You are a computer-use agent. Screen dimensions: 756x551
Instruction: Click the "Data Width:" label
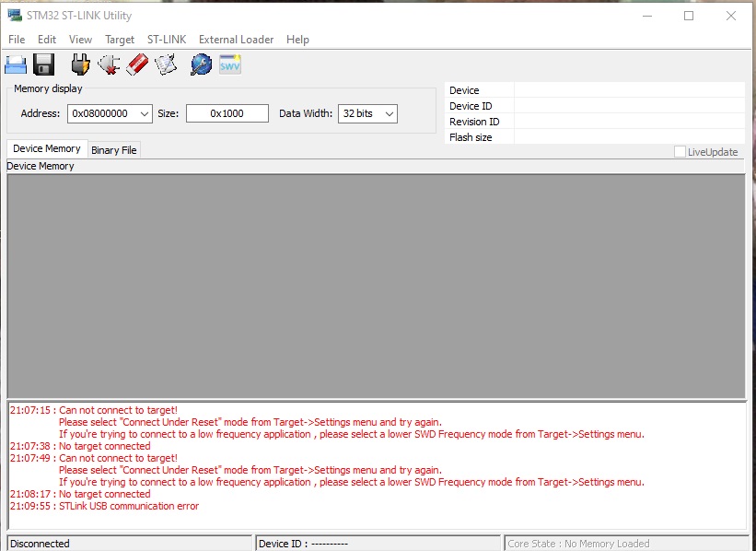(306, 114)
